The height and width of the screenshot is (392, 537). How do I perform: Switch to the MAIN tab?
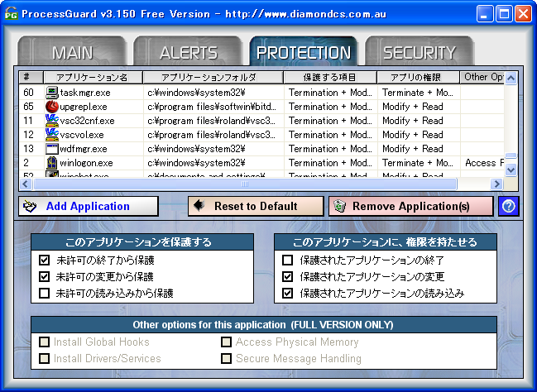(72, 51)
